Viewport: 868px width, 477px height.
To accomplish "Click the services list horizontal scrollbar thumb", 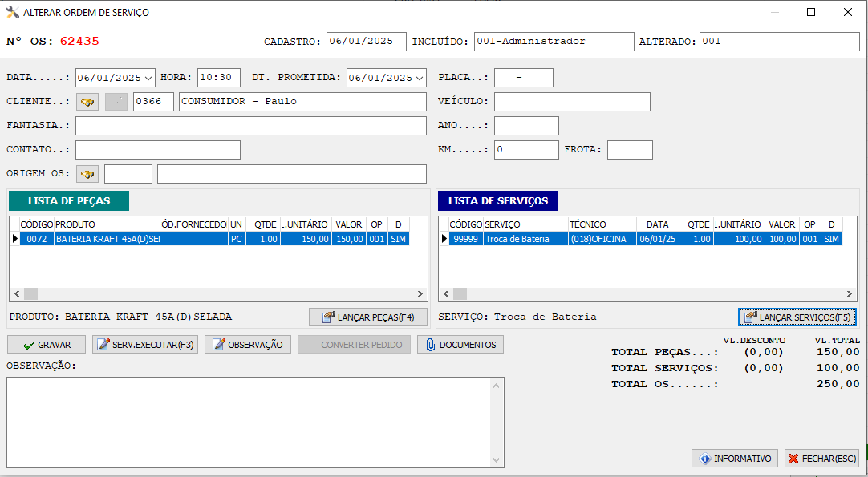I will 460,294.
